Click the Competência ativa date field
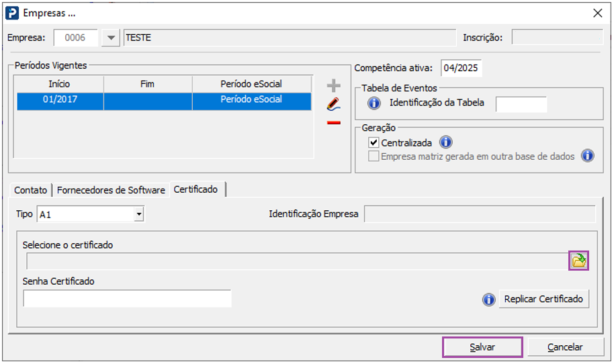 click(x=462, y=68)
